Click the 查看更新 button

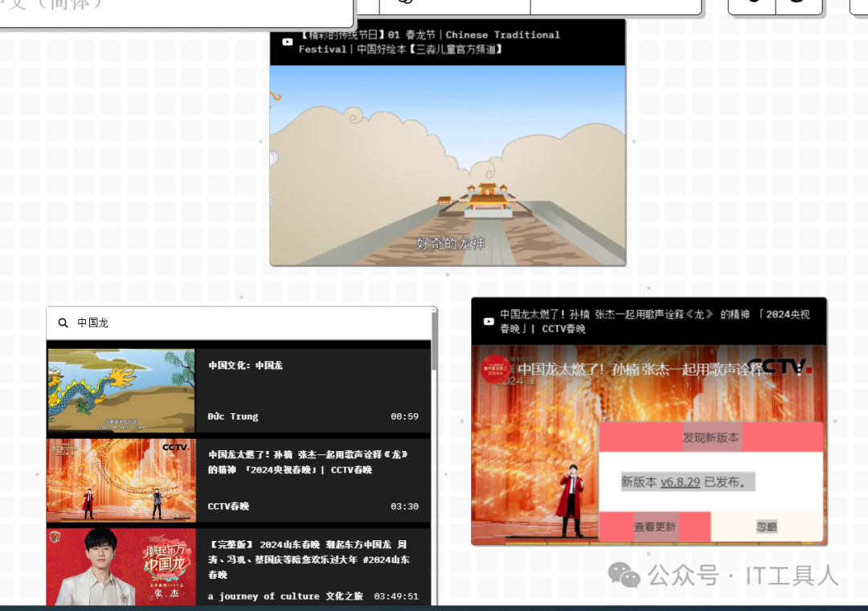655,527
